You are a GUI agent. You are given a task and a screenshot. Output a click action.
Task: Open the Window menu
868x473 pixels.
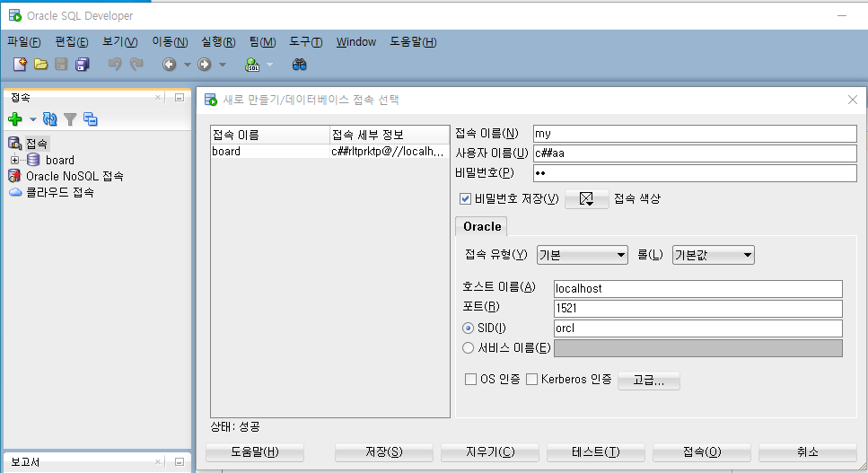pos(356,42)
